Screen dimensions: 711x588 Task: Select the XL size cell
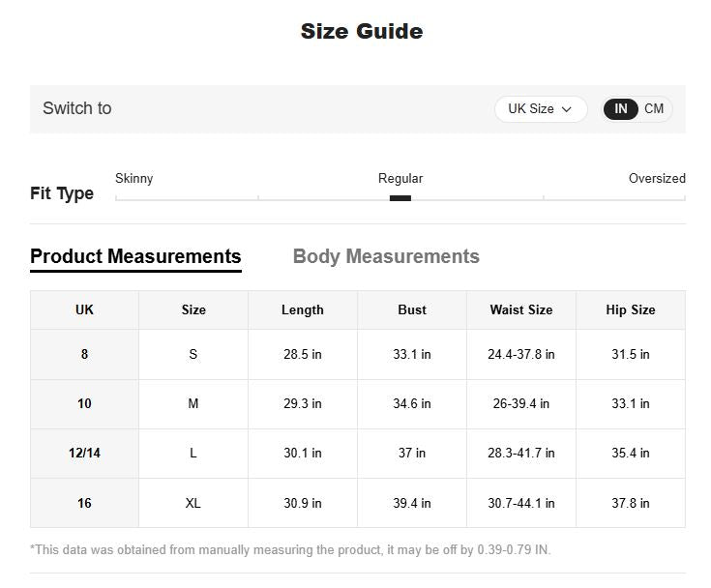(193, 503)
